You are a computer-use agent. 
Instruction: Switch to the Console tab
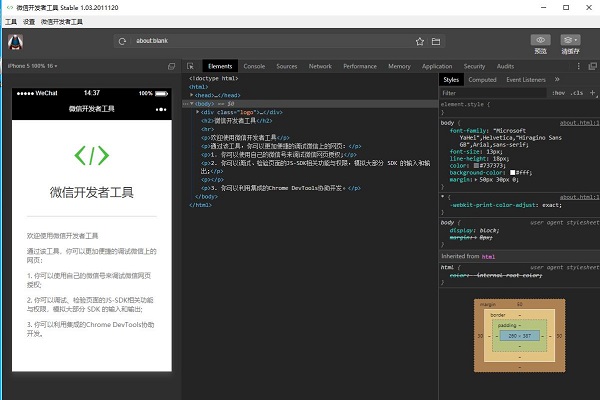pos(254,66)
